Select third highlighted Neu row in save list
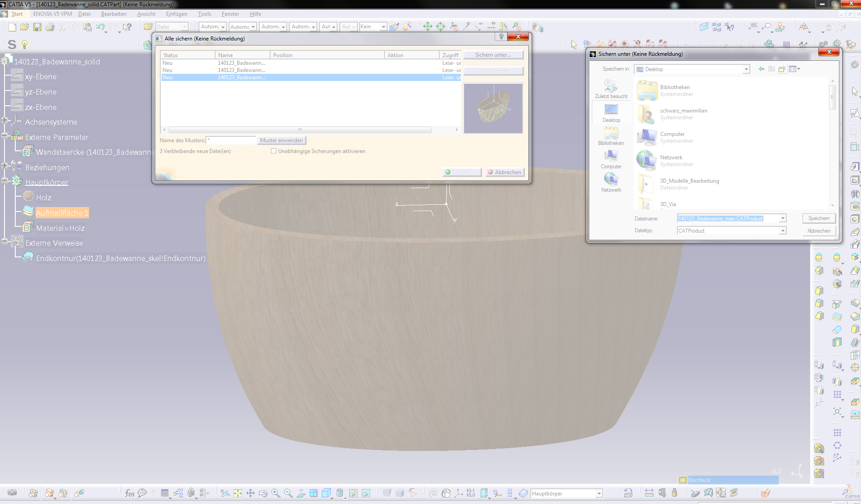Viewport: 861px width, 504px height. point(311,77)
